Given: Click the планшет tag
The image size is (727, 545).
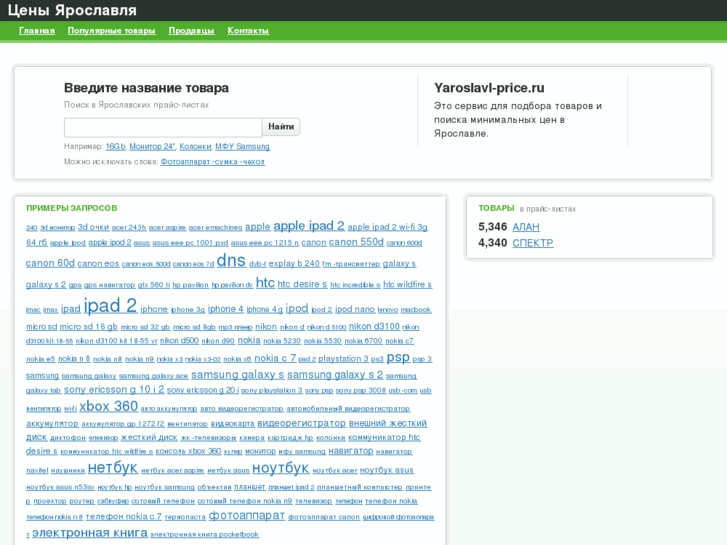Looking at the screenshot, I should tap(249, 487).
